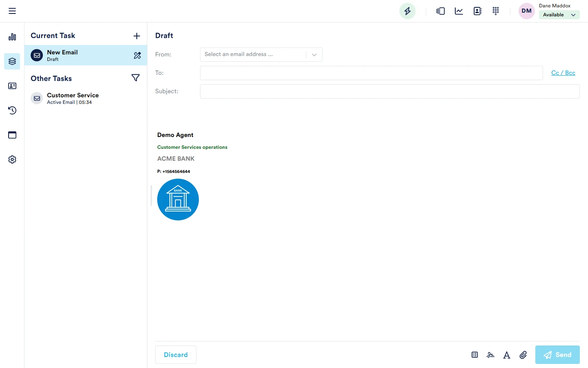588x368 pixels.
Task: Open the dialpad from the top toolbar
Action: click(x=496, y=11)
